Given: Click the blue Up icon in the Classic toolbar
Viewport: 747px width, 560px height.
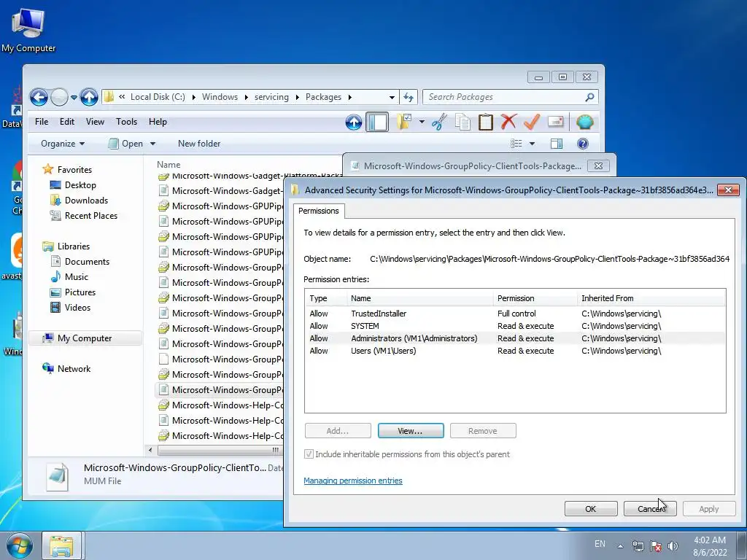Looking at the screenshot, I should pyautogui.click(x=354, y=122).
